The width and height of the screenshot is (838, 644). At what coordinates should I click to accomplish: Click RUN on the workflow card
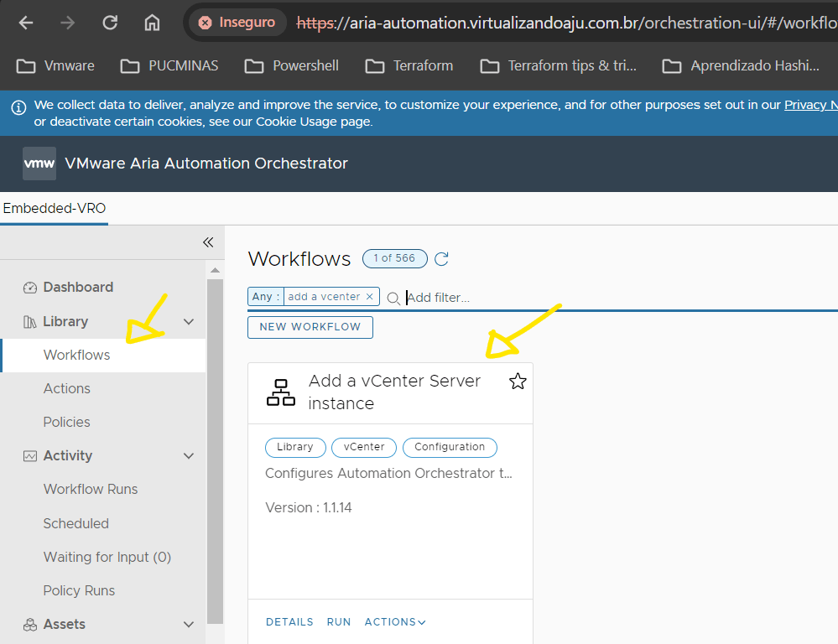pyautogui.click(x=339, y=622)
